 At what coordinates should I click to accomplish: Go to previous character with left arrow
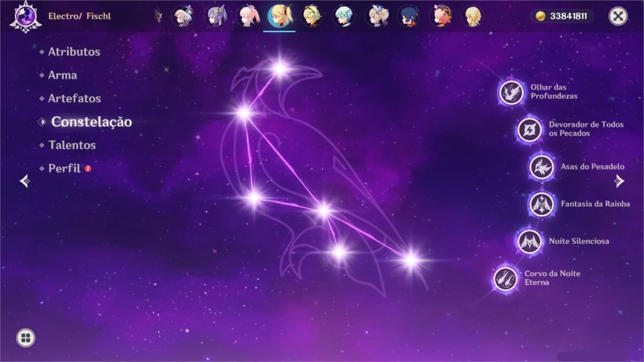(x=25, y=181)
